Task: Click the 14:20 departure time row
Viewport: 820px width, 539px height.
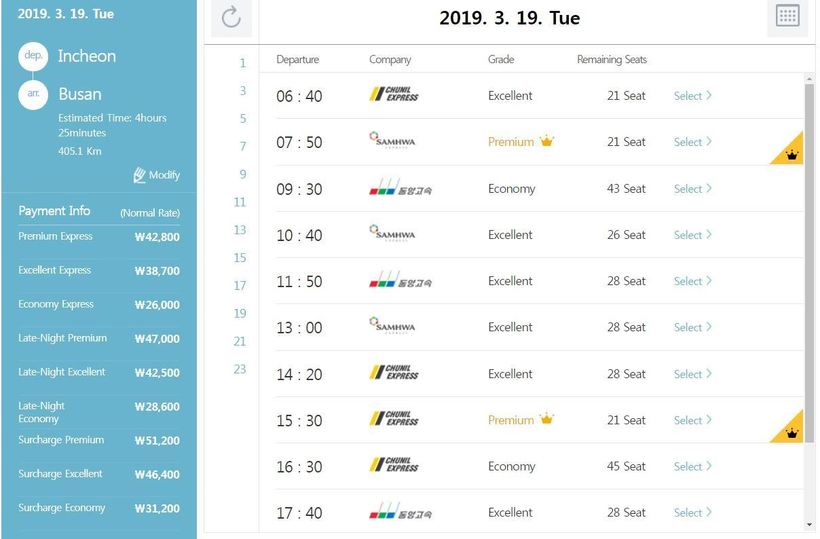Action: tap(299, 374)
